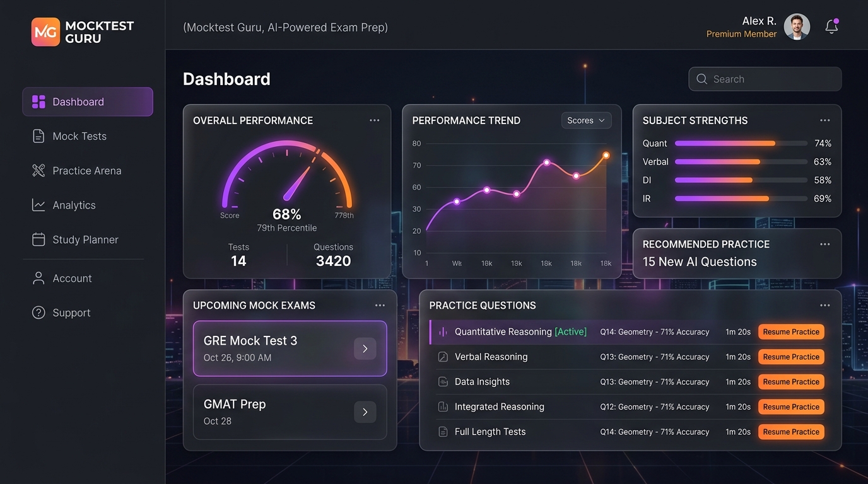Click the Dashboard grid icon
This screenshot has height=484, width=868.
[x=38, y=102]
